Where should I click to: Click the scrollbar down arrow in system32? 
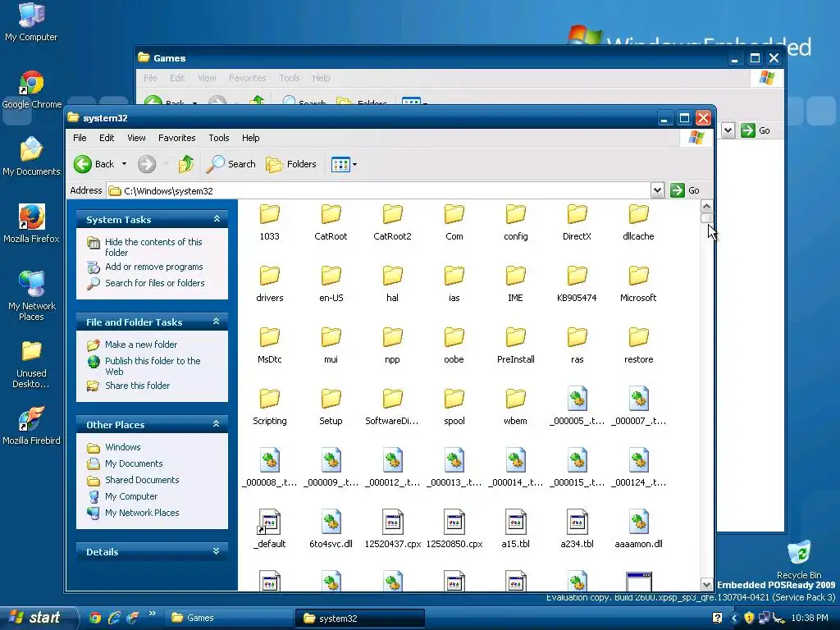[x=706, y=584]
